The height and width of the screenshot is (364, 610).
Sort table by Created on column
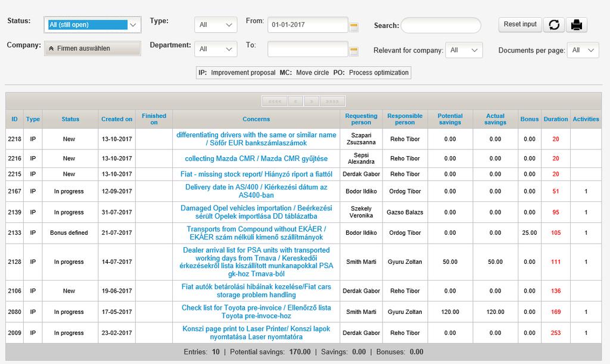(x=117, y=119)
